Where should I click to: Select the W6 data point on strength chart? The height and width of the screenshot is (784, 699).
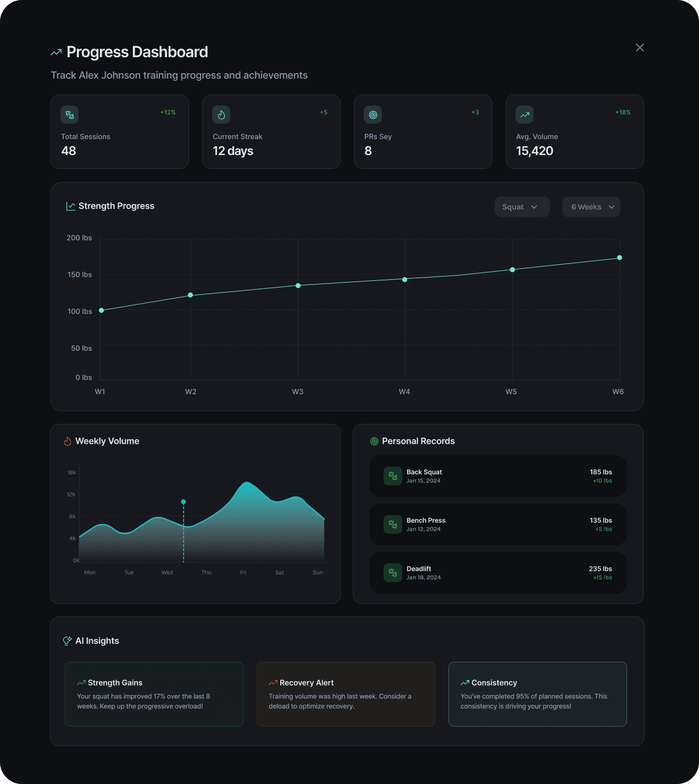point(620,257)
